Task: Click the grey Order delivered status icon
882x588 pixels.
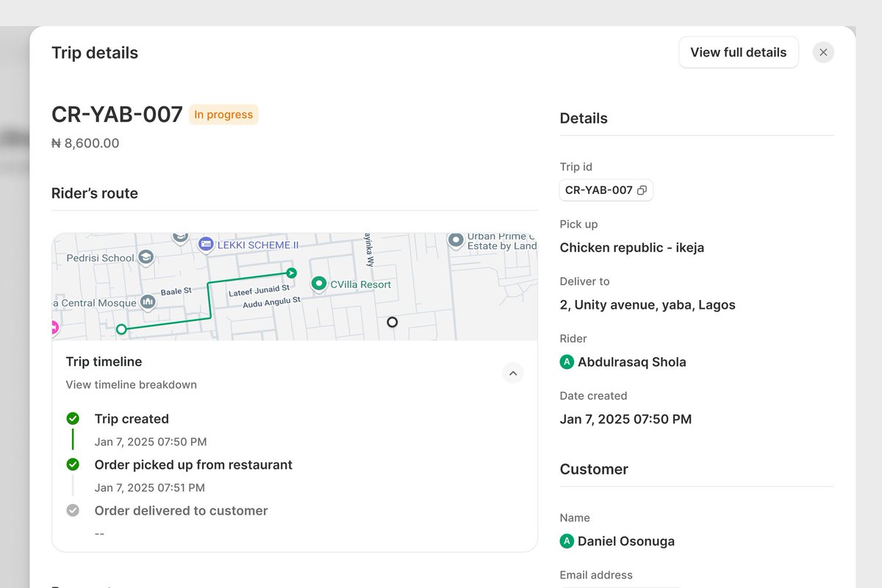Action: pos(73,510)
